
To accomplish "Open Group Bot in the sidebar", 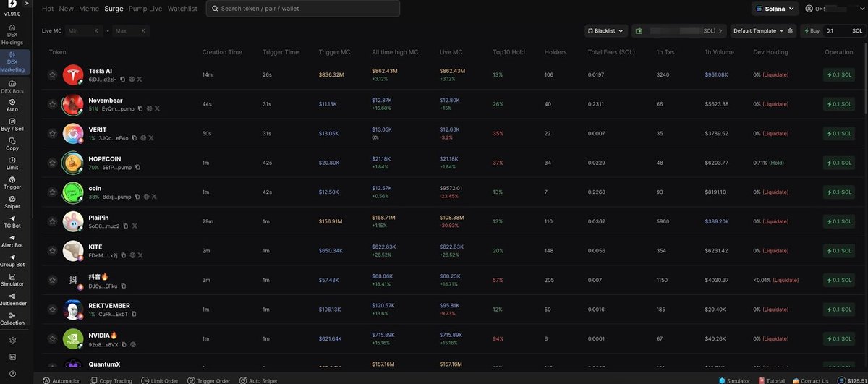I will [12, 261].
